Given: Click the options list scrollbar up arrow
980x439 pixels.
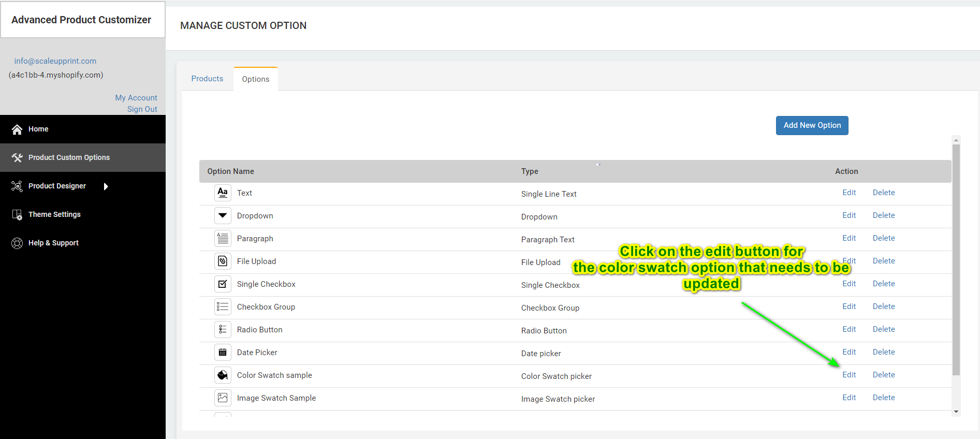Looking at the screenshot, I should 956,140.
